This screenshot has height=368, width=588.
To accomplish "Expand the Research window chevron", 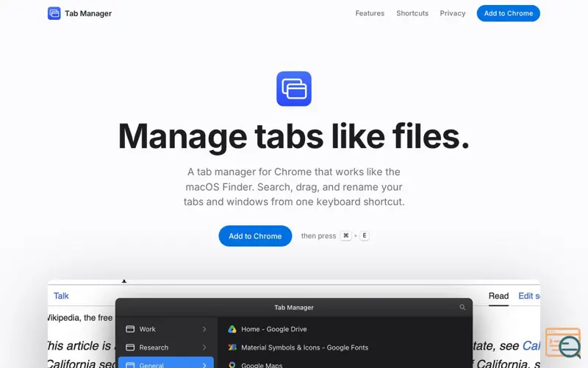I will click(204, 347).
